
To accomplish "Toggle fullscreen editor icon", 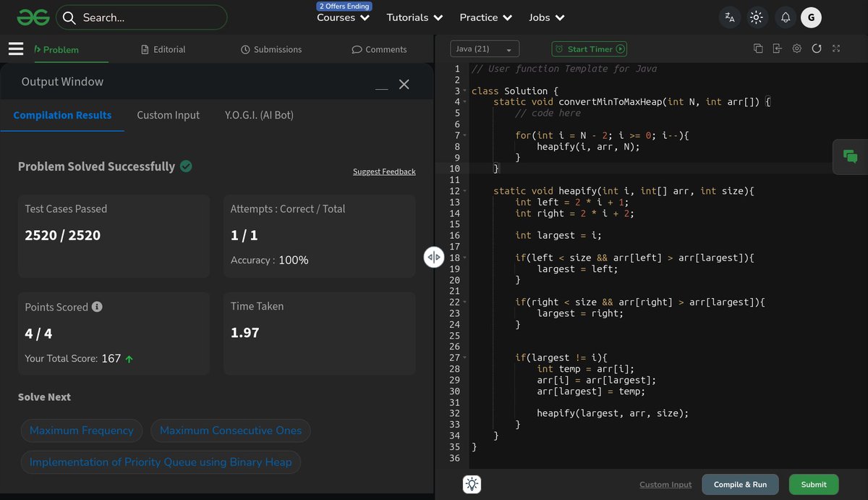I will pyautogui.click(x=836, y=48).
